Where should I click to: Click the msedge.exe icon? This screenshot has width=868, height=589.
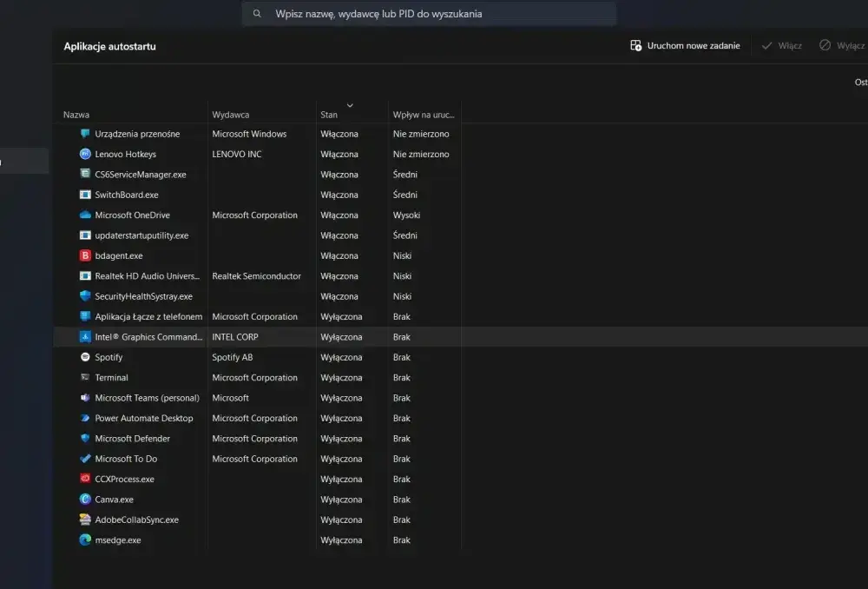85,539
